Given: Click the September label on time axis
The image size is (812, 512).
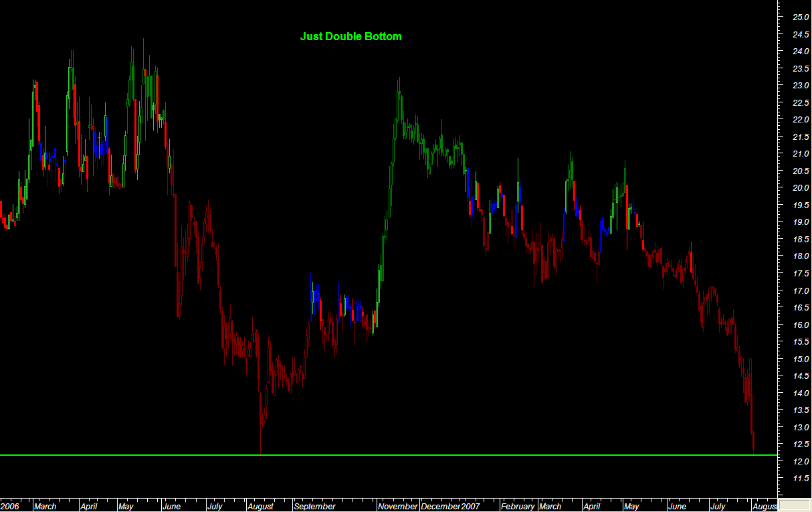Looking at the screenshot, I should [x=314, y=507].
